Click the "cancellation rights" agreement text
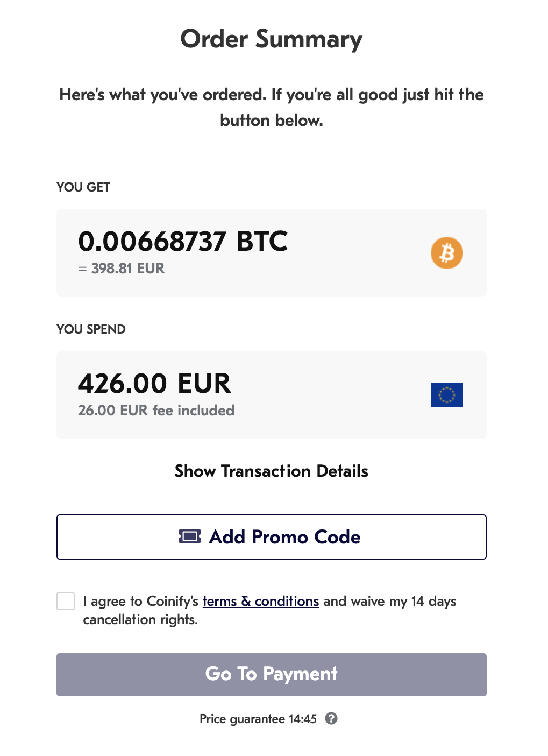Screen dimensions: 548x756 pyautogui.click(x=140, y=620)
